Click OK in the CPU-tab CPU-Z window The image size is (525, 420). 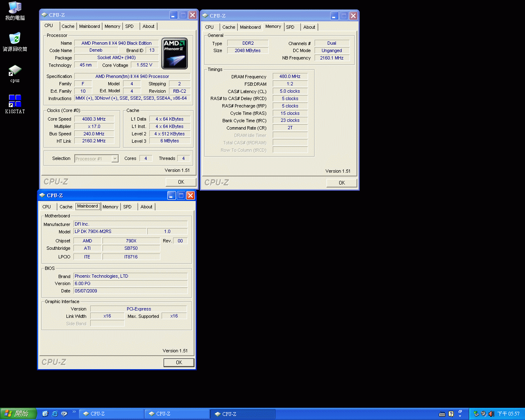(x=181, y=182)
